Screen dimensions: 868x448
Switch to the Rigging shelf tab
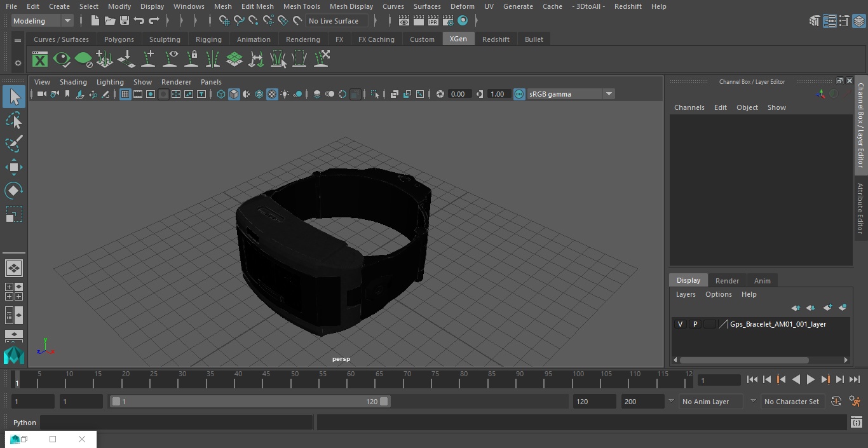[208, 39]
